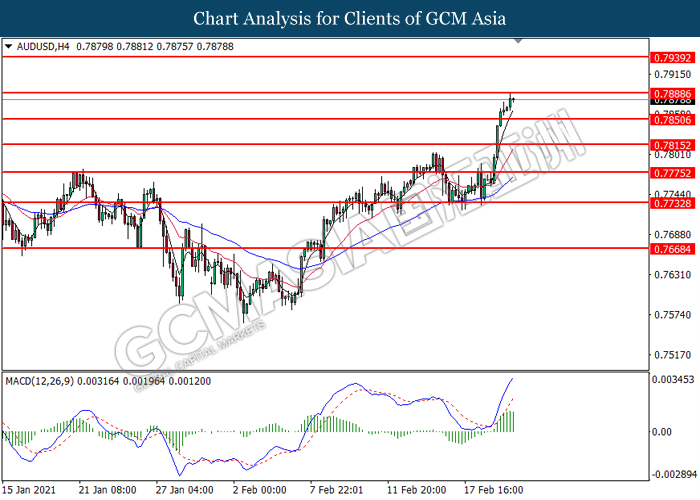The width and height of the screenshot is (700, 500).
Task: Click the 0.79150 price axis value
Action: click(x=672, y=75)
